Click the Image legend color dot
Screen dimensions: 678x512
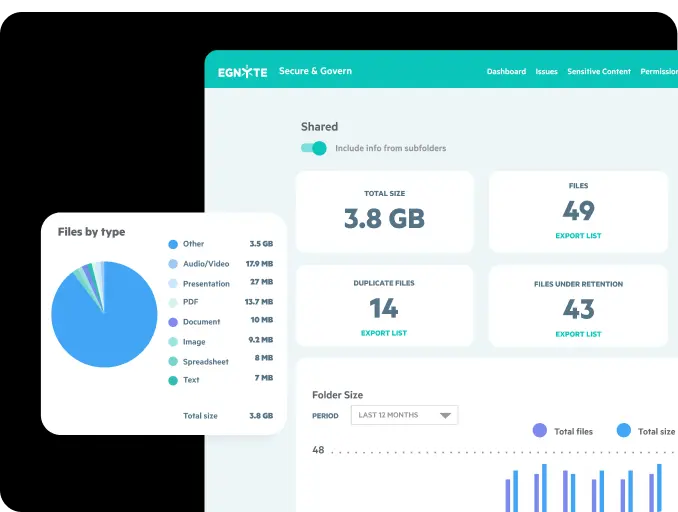pos(173,342)
